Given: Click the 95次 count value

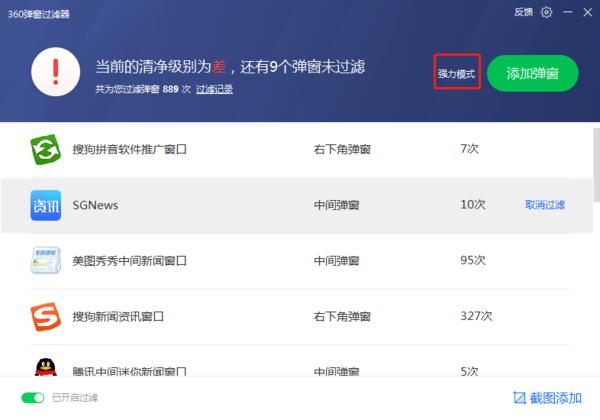Looking at the screenshot, I should click(x=473, y=260).
